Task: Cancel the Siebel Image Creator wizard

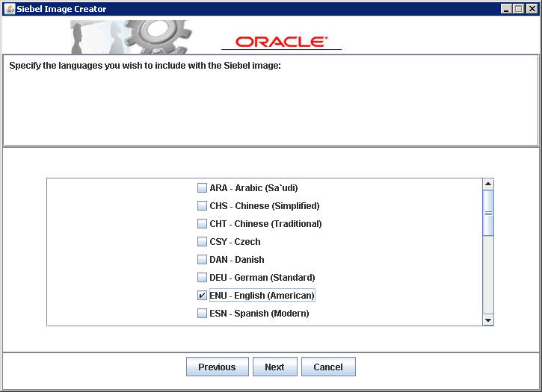Action: [328, 367]
